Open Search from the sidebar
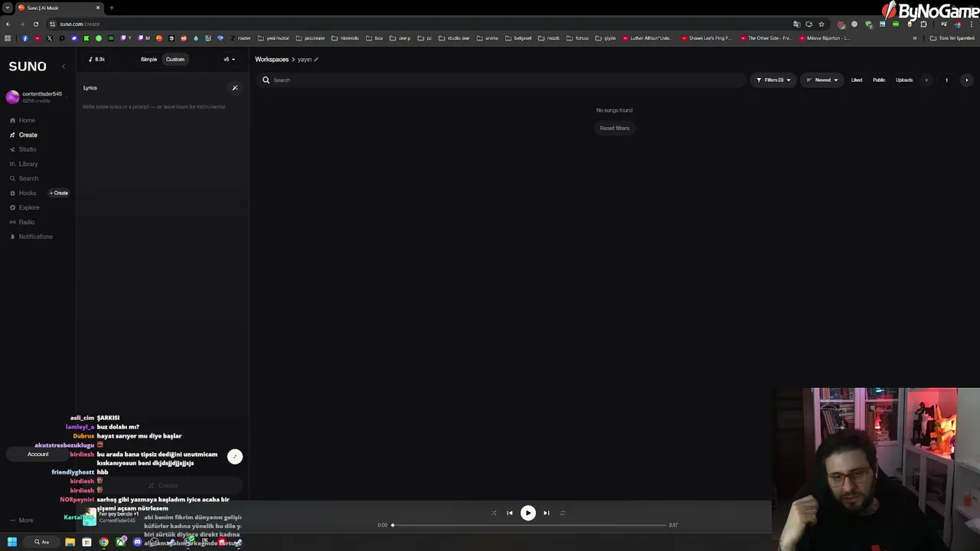The image size is (980, 551). click(x=23, y=178)
